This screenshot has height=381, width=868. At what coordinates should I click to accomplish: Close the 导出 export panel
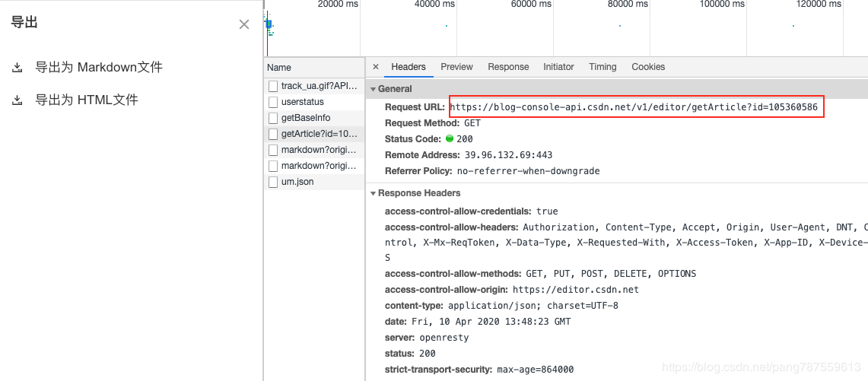[x=244, y=24]
